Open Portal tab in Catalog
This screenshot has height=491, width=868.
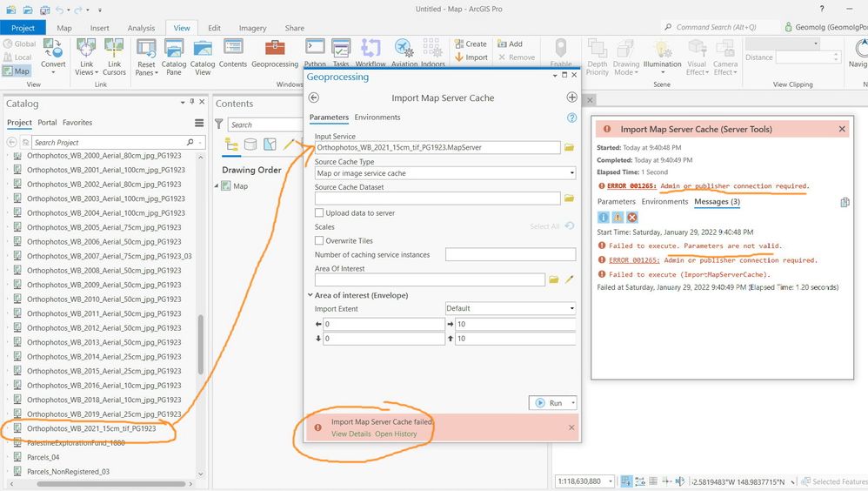coord(47,123)
